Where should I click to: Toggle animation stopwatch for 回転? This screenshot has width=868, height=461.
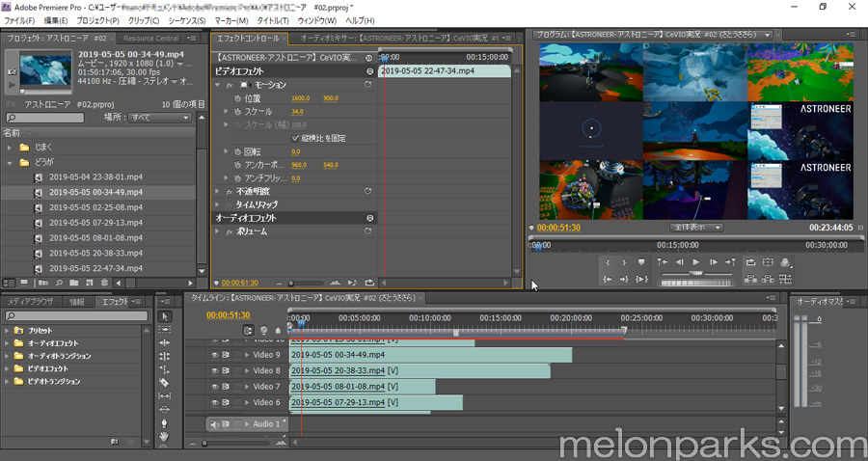pyautogui.click(x=237, y=151)
